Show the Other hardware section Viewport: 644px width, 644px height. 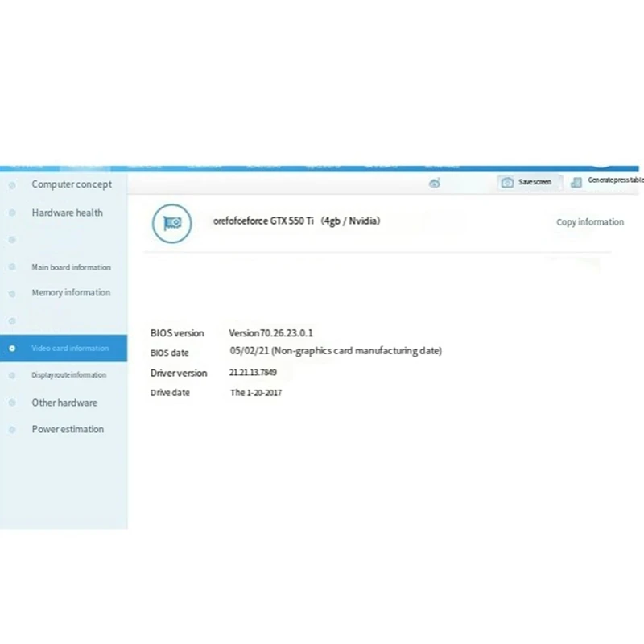click(x=64, y=402)
